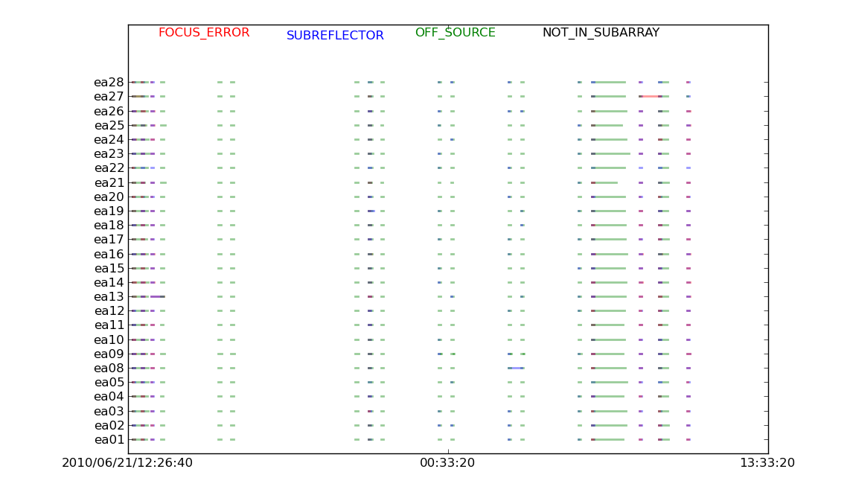This screenshot has width=853, height=504.
Task: Click the 13:33:20 end time label
Action: [767, 463]
